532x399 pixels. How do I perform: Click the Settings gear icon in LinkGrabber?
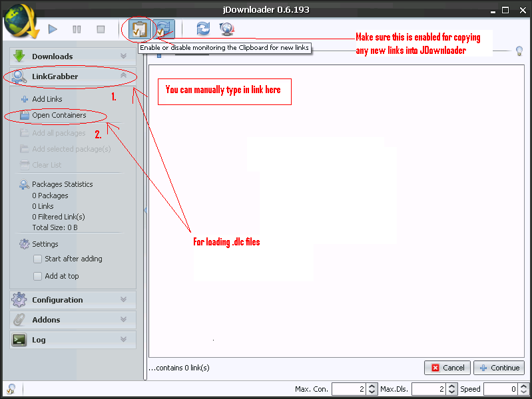[x=24, y=244]
